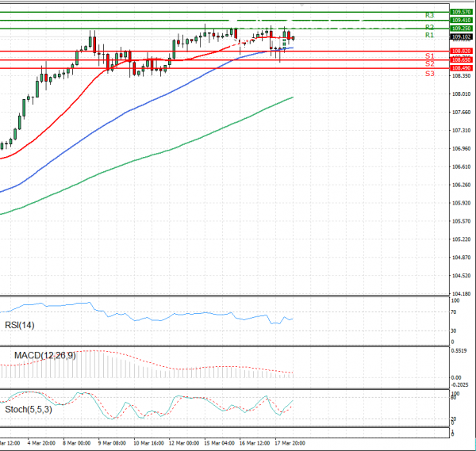Click the 108.010 price axis value
Screen dimensions: 476x451
[x=462, y=94]
